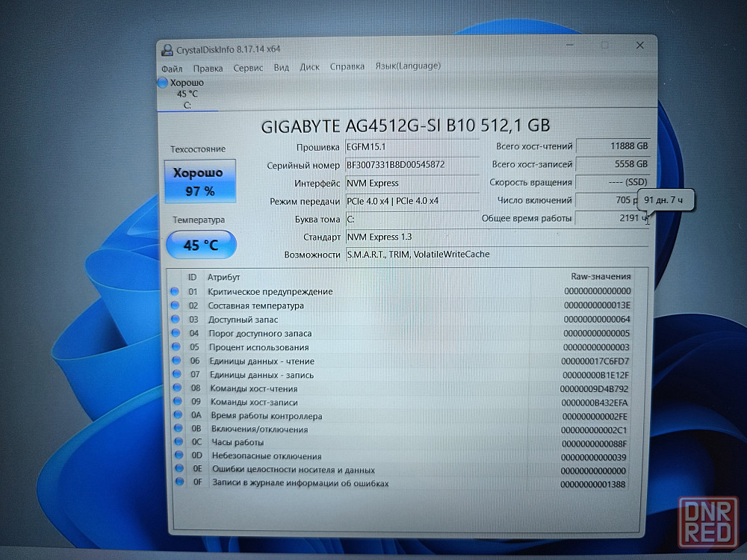
Task: Open the Справка menu
Action: [x=347, y=66]
